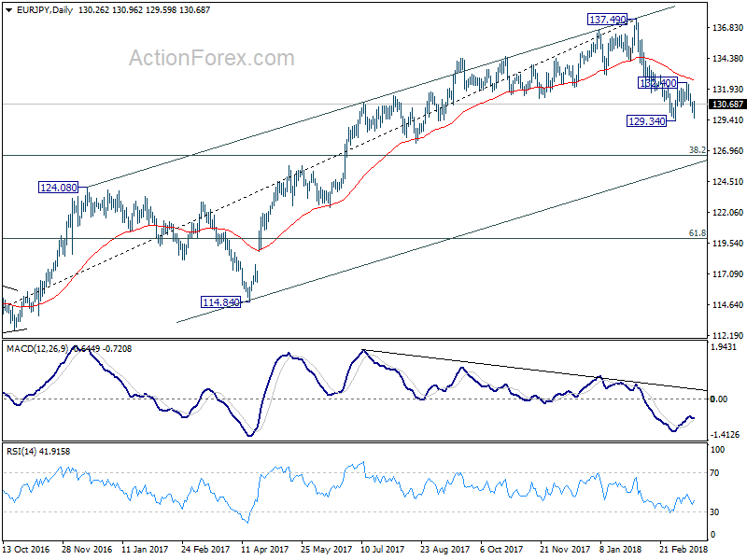Click the current price tag 130.687
The image size is (747, 560).
pos(727,105)
